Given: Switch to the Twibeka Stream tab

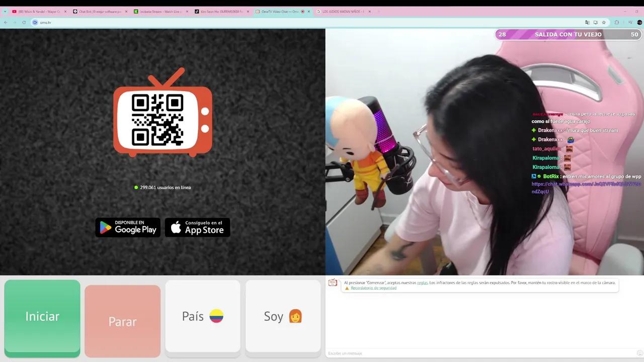Looking at the screenshot, I should tap(160, 11).
